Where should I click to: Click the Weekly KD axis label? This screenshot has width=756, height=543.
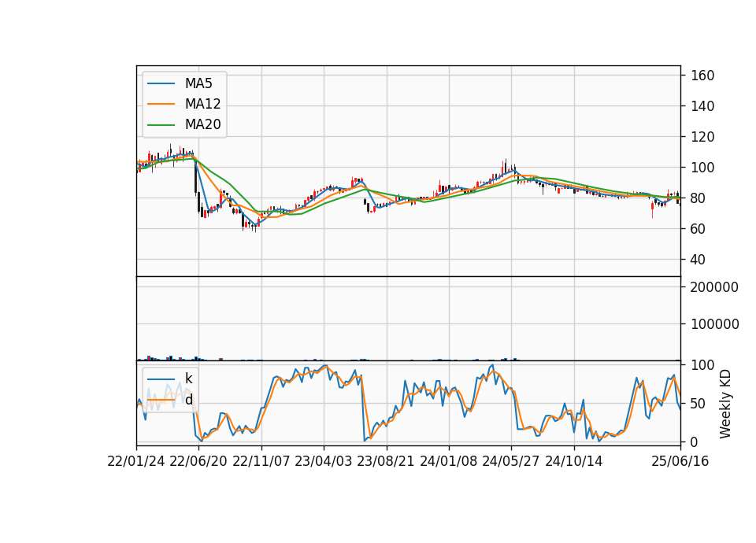[x=725, y=404]
